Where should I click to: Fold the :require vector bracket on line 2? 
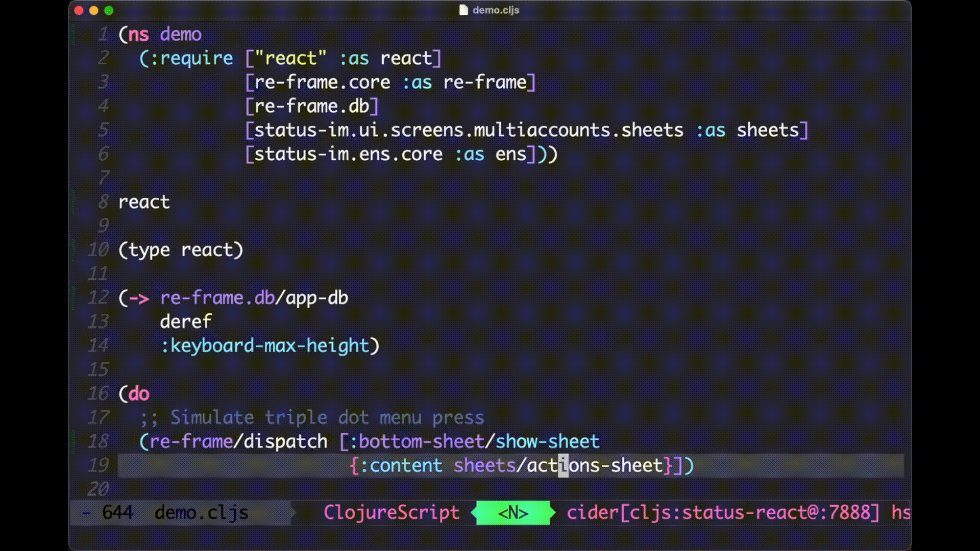pyautogui.click(x=250, y=58)
